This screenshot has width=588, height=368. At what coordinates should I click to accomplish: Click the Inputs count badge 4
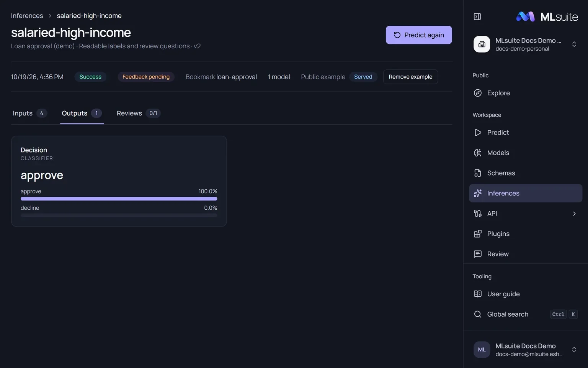coord(42,113)
